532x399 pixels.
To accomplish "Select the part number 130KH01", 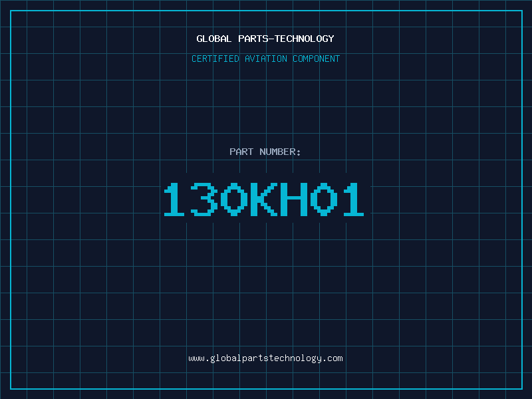I will pyautogui.click(x=264, y=199).
